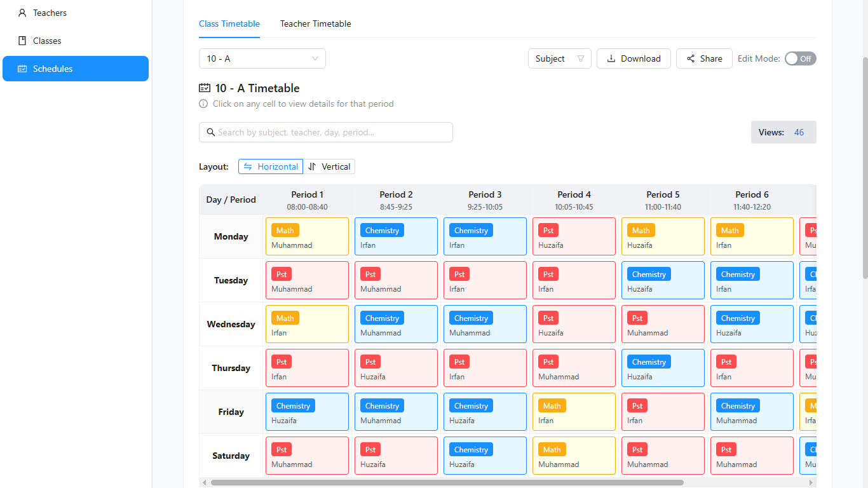Click the magnifier icon in the search bar
868x488 pixels.
click(x=211, y=132)
